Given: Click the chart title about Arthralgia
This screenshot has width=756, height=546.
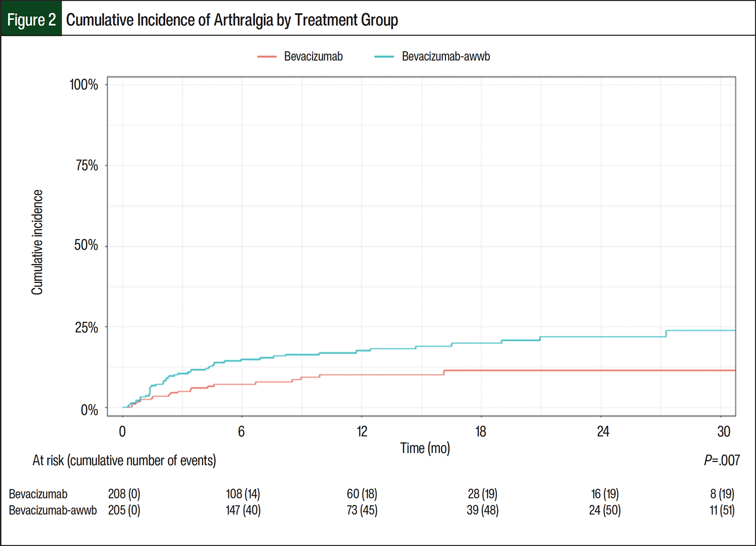Looking at the screenshot, I should click(232, 20).
